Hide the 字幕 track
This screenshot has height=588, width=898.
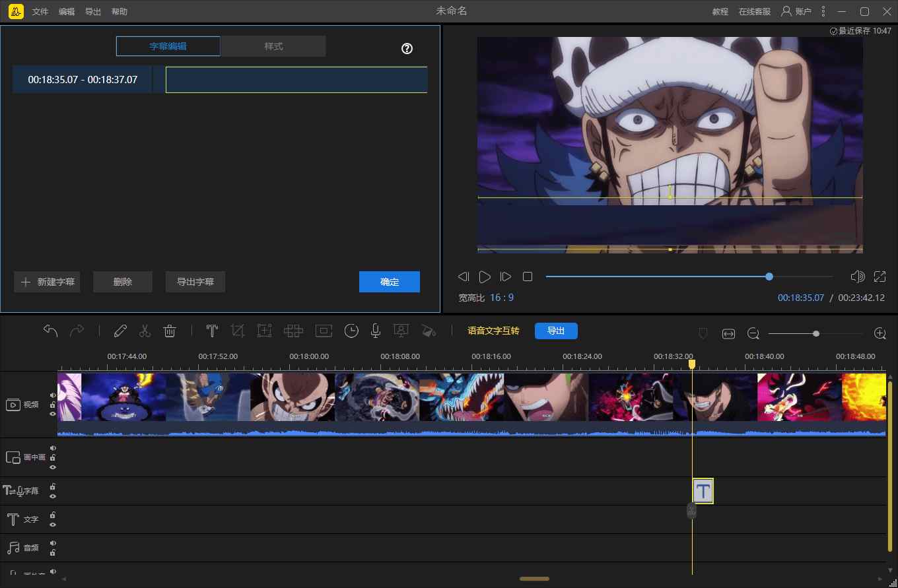tap(53, 496)
